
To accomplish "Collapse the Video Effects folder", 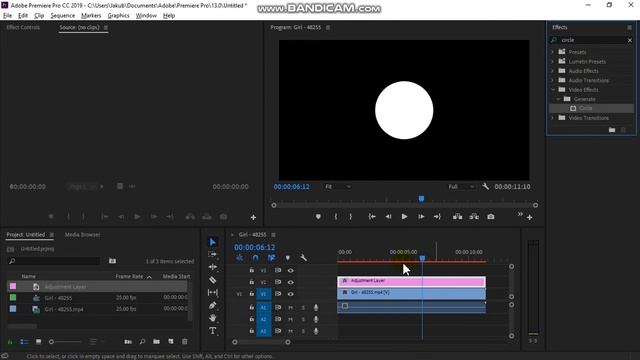I will click(x=553, y=90).
